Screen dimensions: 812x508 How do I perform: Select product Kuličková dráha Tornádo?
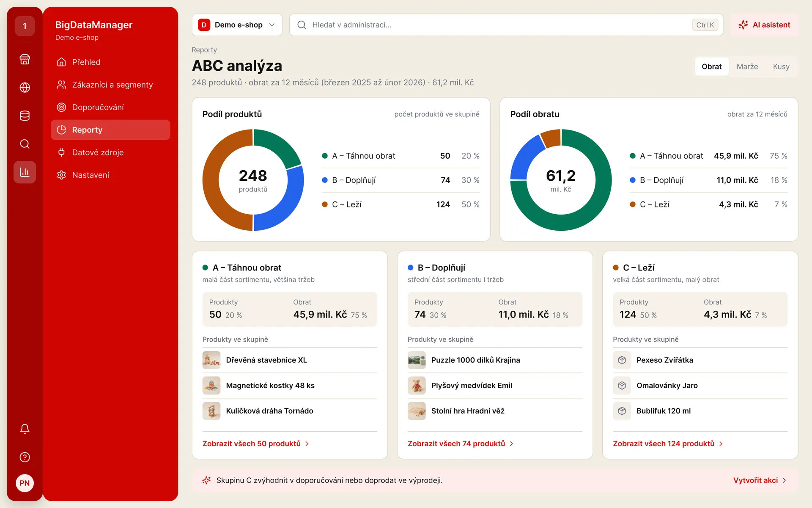(290, 411)
